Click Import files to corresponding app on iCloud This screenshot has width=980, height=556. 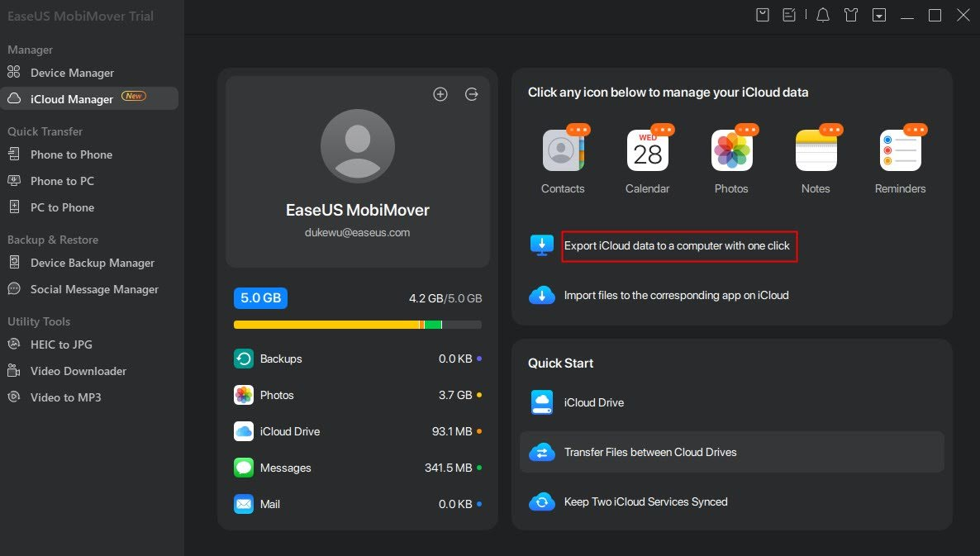pos(676,295)
